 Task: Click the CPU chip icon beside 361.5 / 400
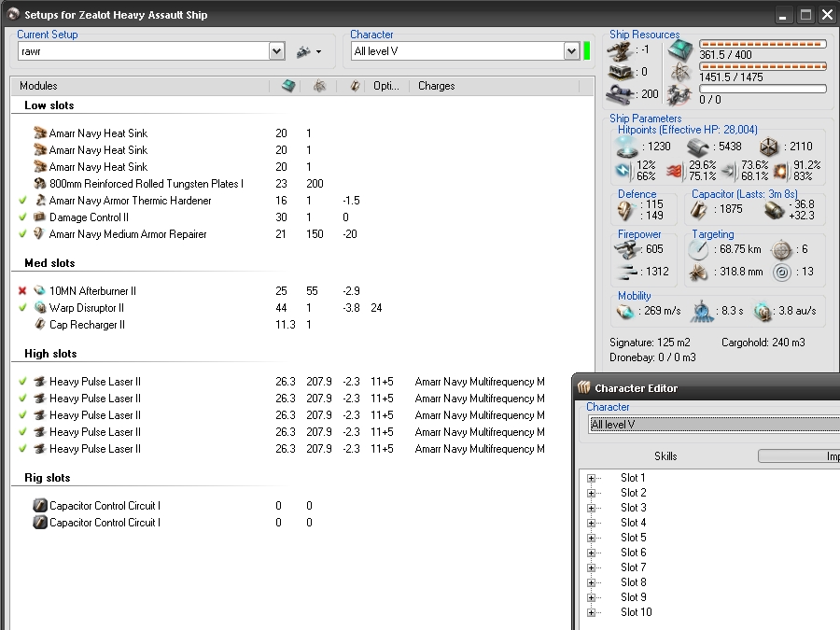tap(680, 50)
